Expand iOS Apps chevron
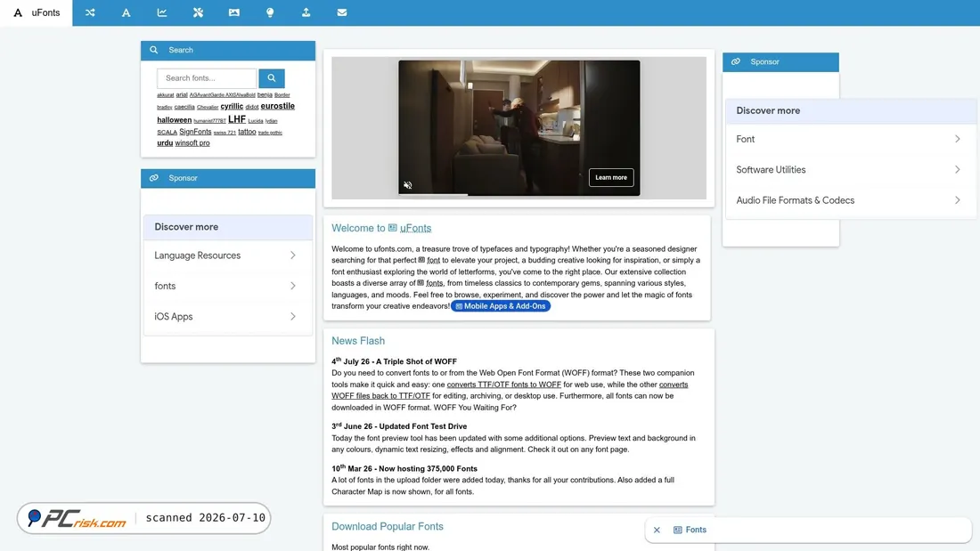Screen dimensions: 980x551 [x=292, y=317]
